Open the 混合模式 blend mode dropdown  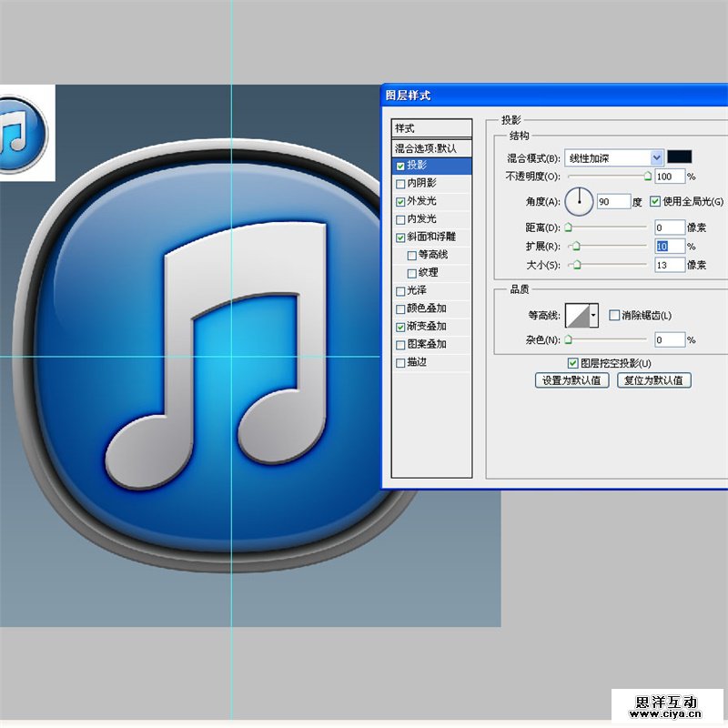point(614,157)
